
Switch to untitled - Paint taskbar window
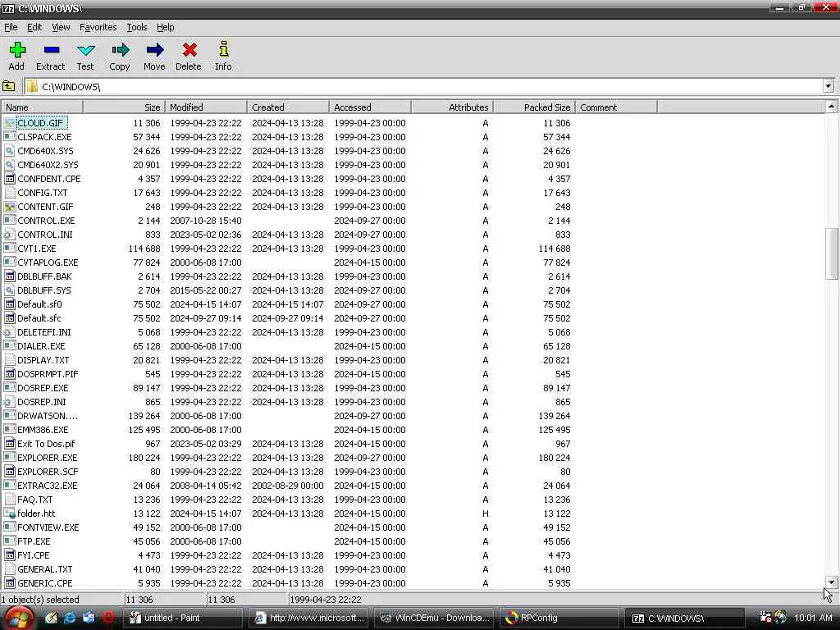click(x=183, y=619)
